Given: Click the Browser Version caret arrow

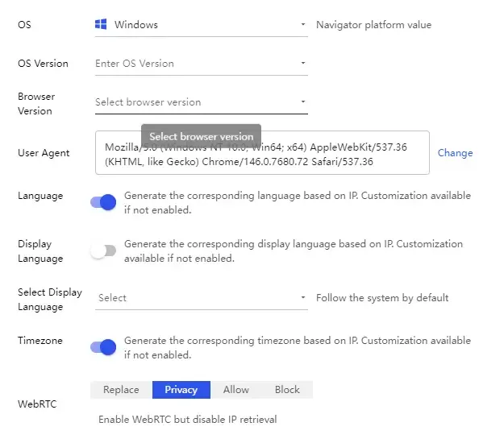Looking at the screenshot, I should click(303, 102).
